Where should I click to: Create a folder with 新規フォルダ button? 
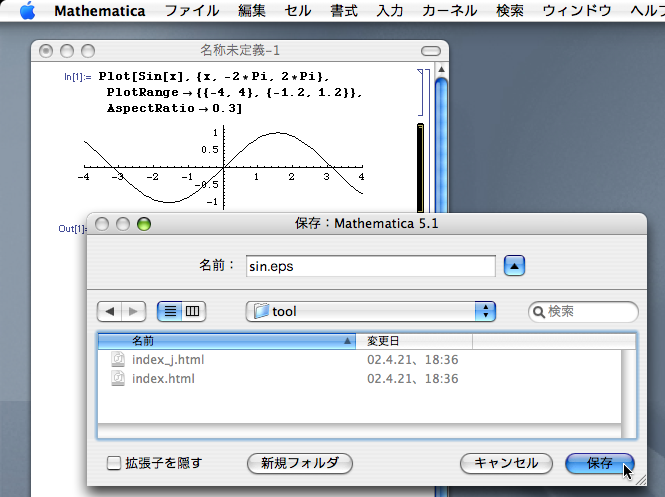coord(299,463)
